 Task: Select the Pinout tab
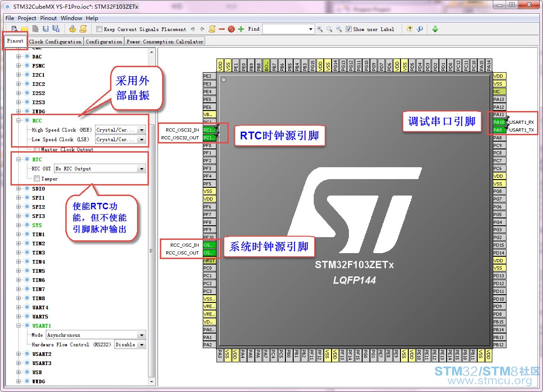pos(15,41)
